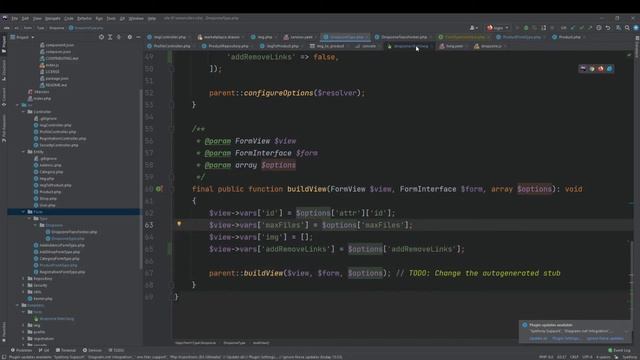Open the Git tool window
The width and height of the screenshot is (640, 360).
point(44,350)
